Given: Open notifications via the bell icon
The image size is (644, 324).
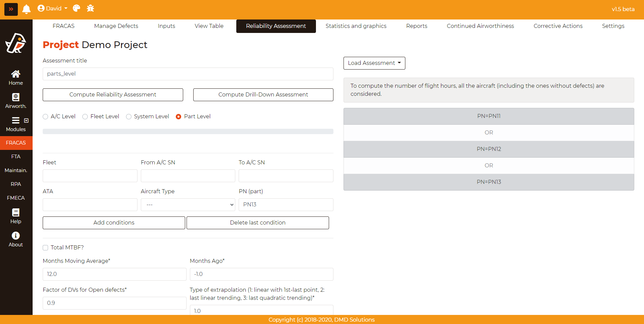Looking at the screenshot, I should coord(26,9).
